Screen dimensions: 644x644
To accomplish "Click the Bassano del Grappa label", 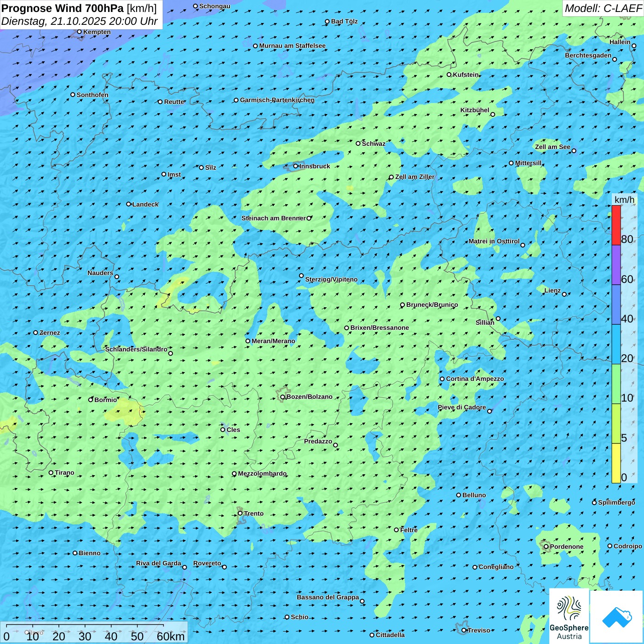I will [328, 597].
